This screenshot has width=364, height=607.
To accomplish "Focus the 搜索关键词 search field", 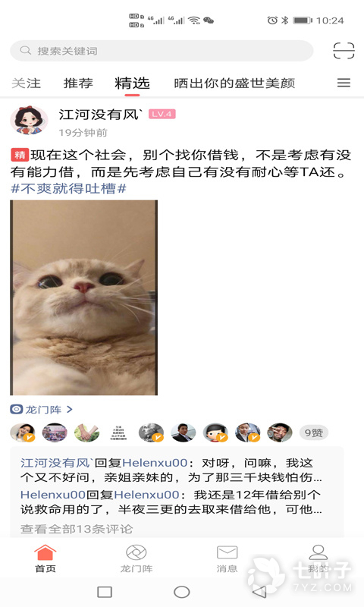I will 162,51.
